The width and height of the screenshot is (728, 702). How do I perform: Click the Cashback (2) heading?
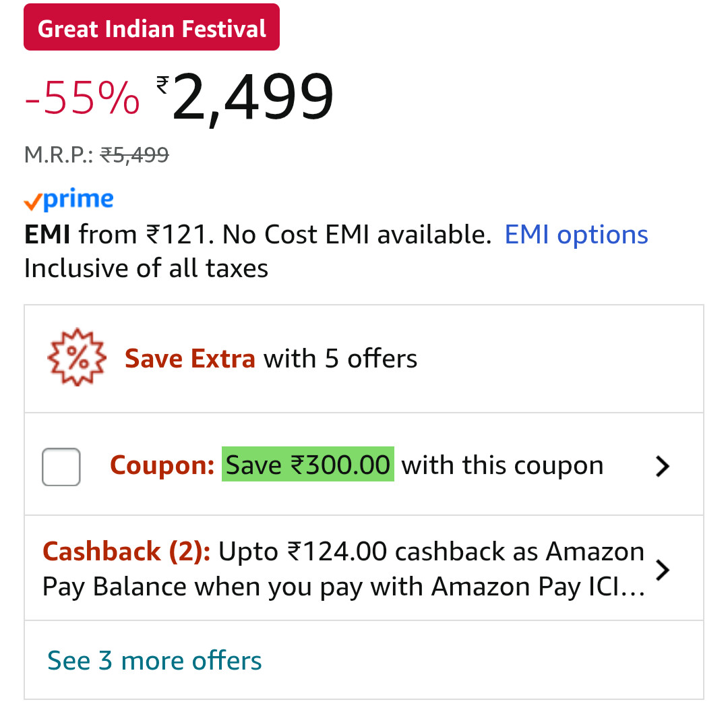point(126,552)
